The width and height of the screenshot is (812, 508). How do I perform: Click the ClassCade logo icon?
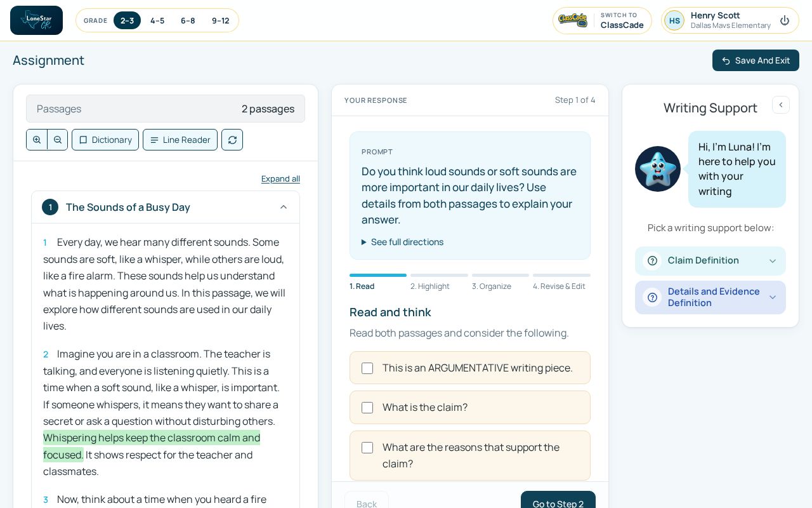[573, 20]
